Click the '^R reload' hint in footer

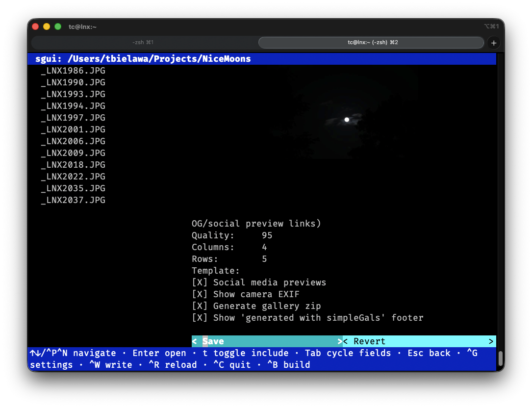pos(173,364)
